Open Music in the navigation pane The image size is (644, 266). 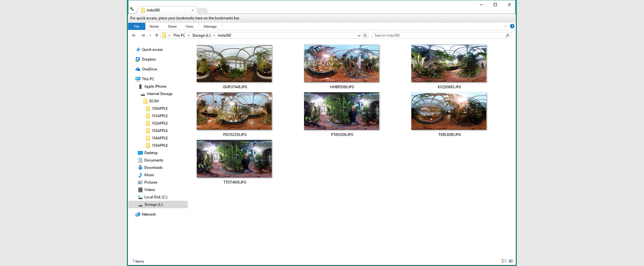point(146,175)
